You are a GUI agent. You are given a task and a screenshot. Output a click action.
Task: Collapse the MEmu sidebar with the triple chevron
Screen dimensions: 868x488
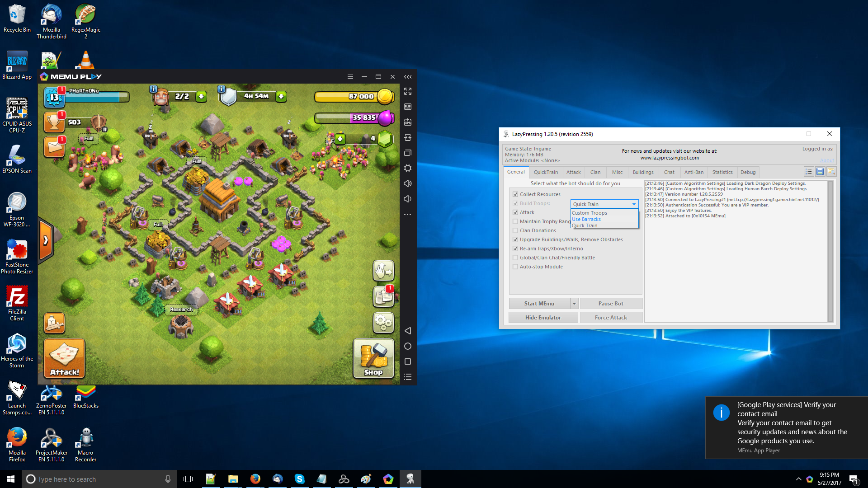407,77
